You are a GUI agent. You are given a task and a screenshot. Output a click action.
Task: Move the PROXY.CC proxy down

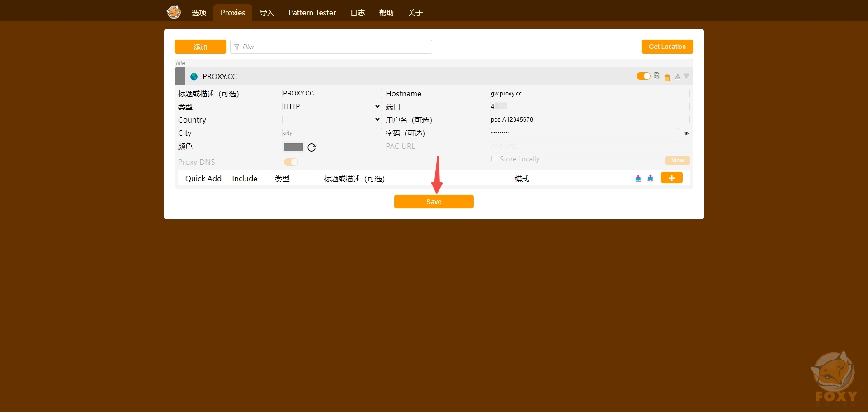pos(686,76)
